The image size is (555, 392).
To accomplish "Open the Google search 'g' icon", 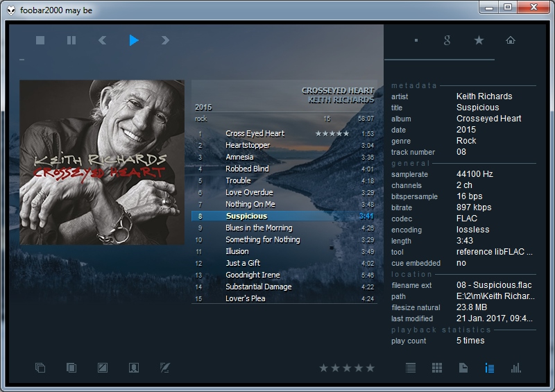I will tap(447, 40).
